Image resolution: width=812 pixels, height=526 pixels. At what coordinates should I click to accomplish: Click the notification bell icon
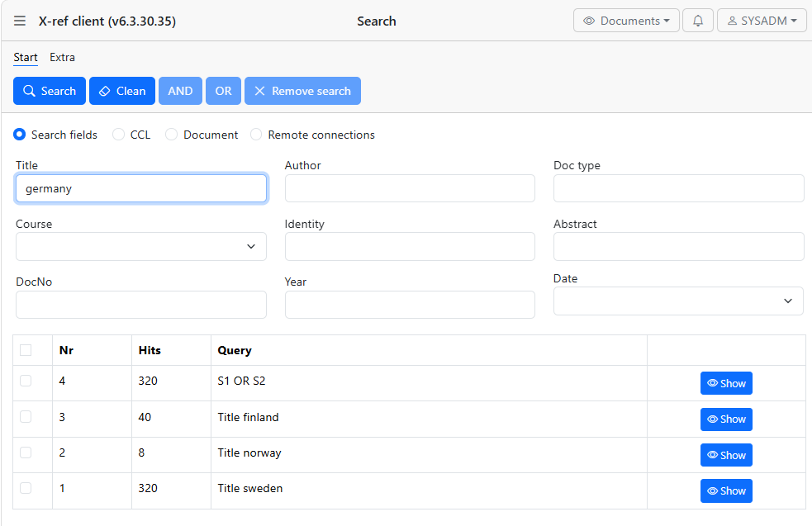[697, 21]
